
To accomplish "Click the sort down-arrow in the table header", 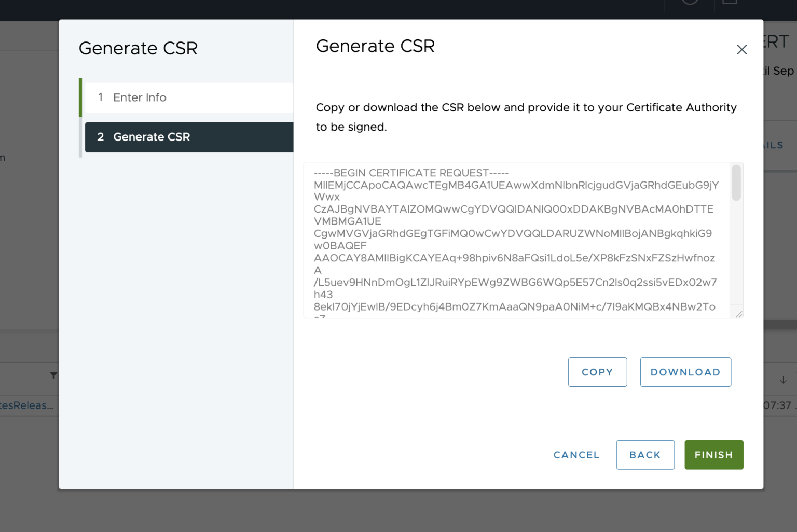I will tap(783, 380).
